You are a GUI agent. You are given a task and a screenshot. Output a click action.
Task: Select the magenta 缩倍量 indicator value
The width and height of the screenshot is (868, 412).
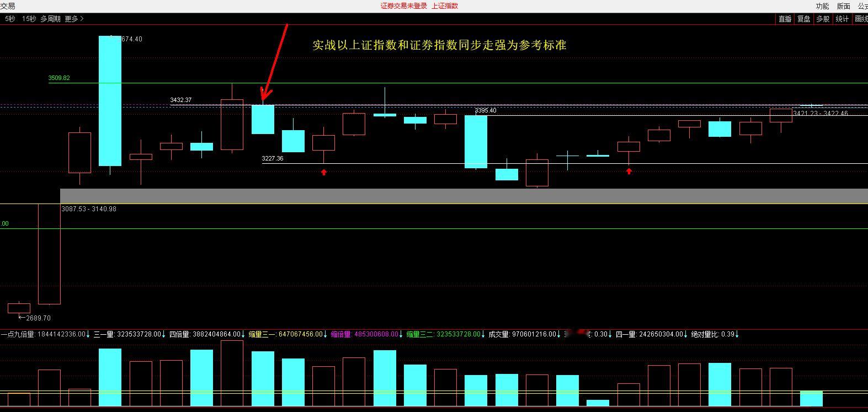pyautogui.click(x=367, y=334)
